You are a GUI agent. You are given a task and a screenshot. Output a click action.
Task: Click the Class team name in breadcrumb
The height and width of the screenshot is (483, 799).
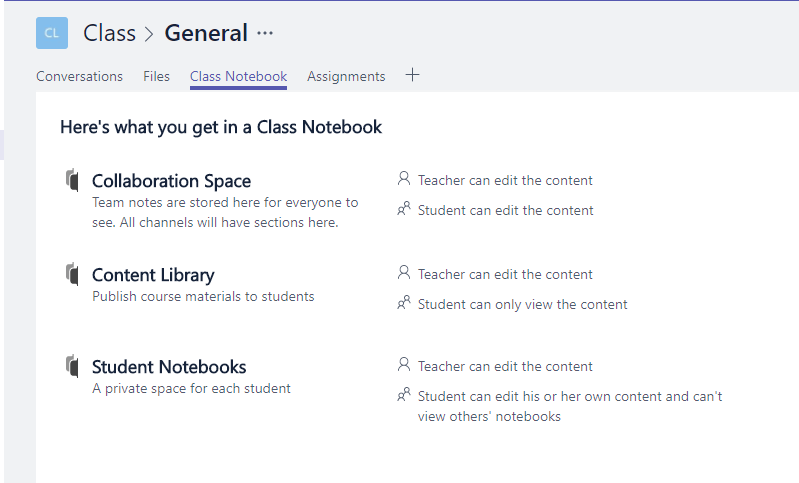click(109, 33)
